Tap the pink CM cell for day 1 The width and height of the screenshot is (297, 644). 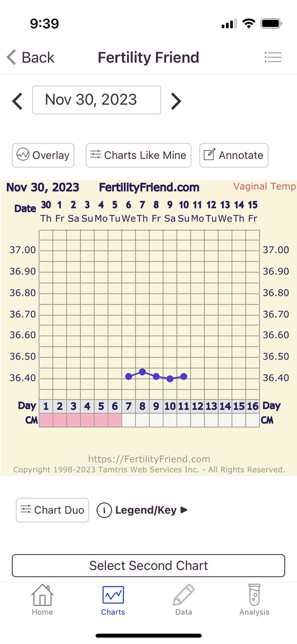(46, 420)
